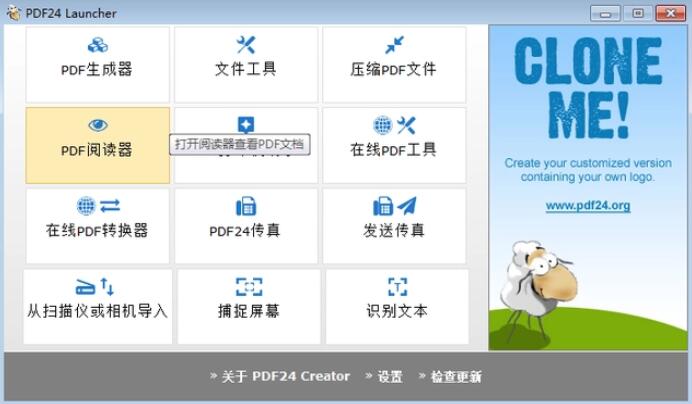Select 发送传真 tile label

pos(394,230)
